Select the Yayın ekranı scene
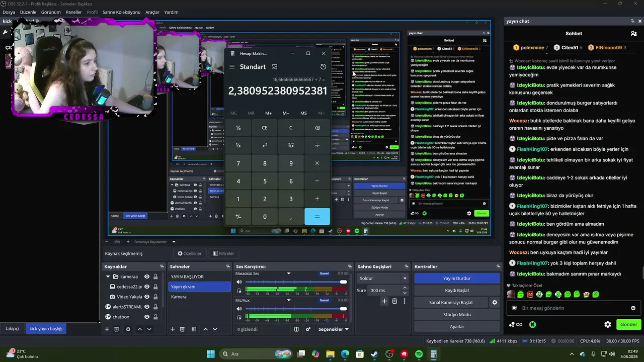This screenshot has height=362, width=644. pos(200,287)
